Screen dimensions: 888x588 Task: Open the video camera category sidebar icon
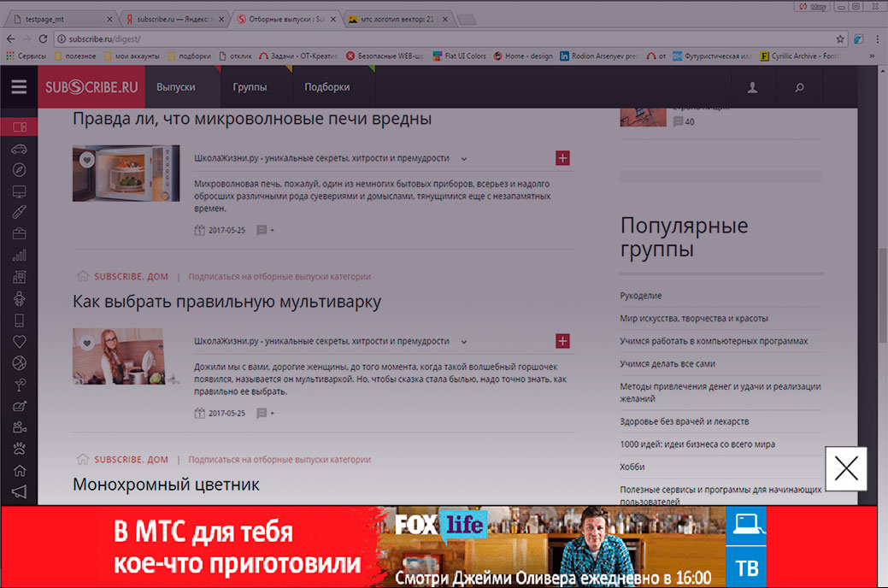pos(19,427)
